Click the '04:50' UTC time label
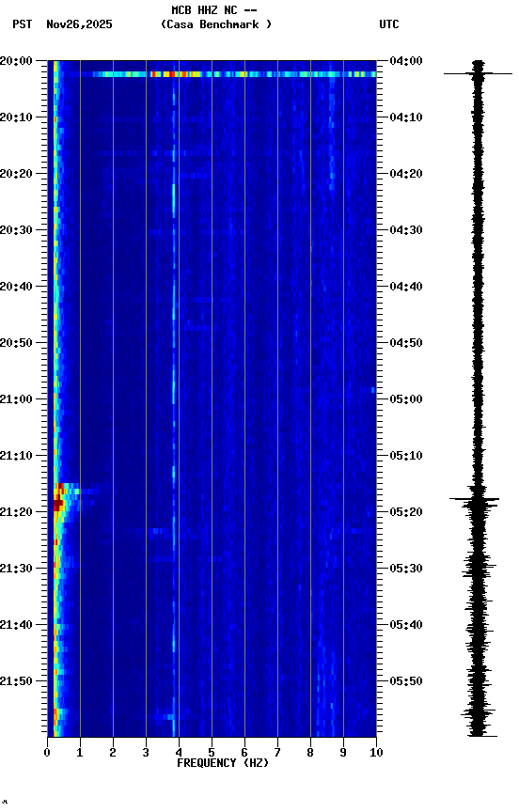 tap(406, 343)
